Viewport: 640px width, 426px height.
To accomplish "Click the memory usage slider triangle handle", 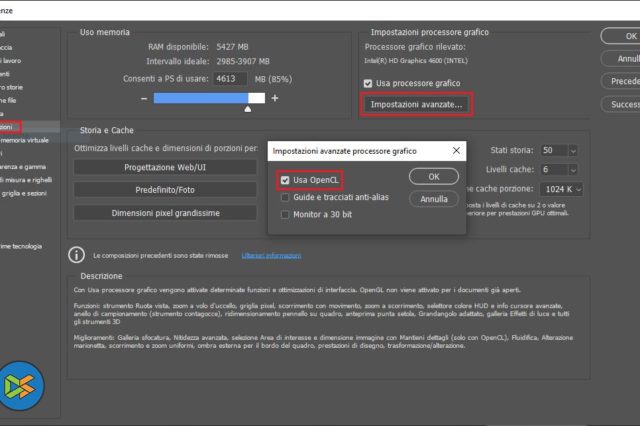I will [248, 109].
